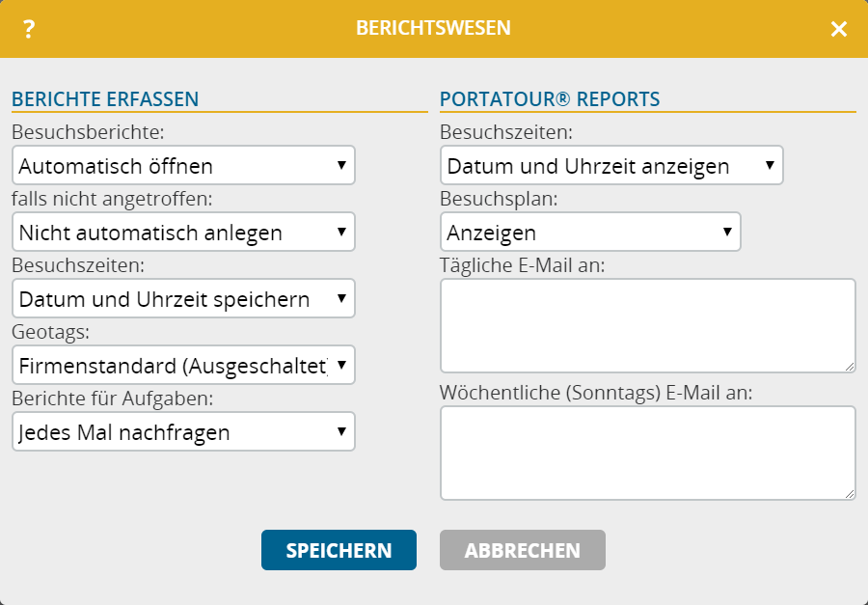This screenshot has width=868, height=605.
Task: Click the Berichtswesen dialog title
Action: click(433, 28)
